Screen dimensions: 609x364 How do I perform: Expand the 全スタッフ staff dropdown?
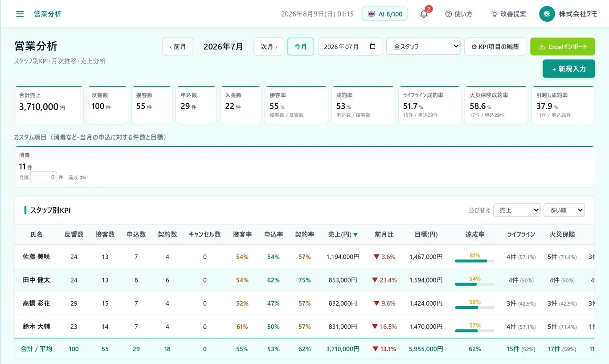point(423,46)
